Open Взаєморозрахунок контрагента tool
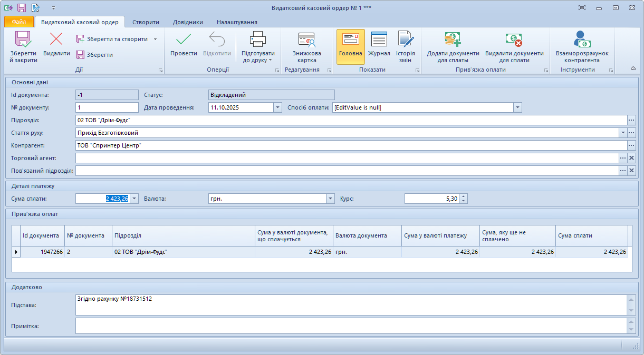 582,40
